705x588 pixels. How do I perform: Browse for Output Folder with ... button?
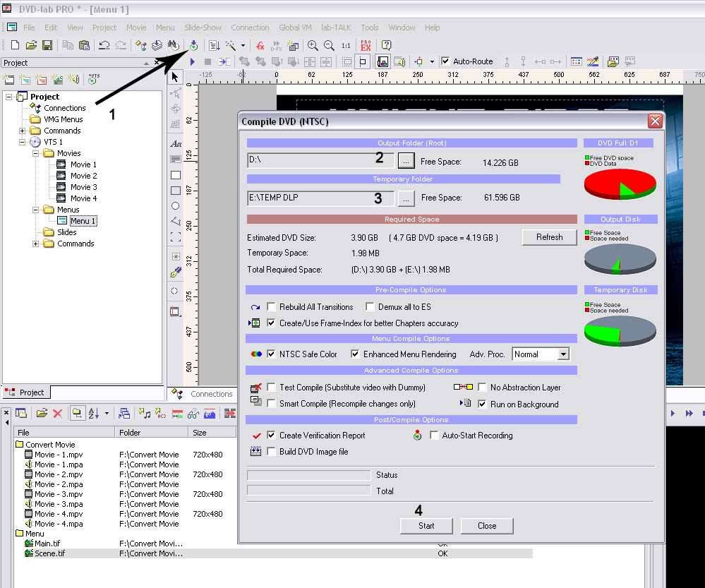406,161
